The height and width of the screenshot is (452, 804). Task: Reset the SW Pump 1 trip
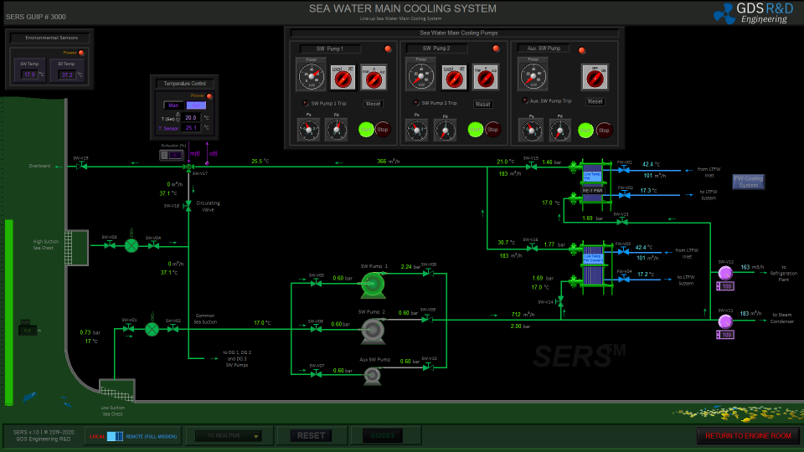pyautogui.click(x=373, y=104)
